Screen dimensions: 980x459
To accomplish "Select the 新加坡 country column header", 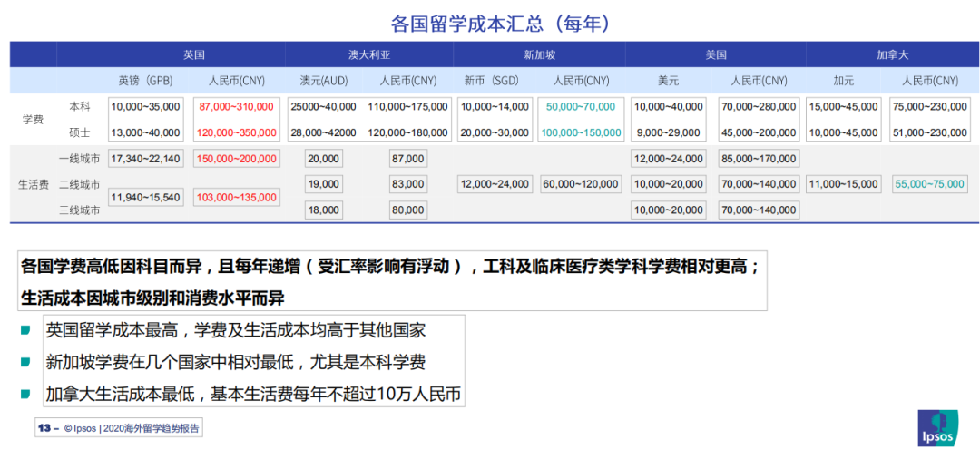I will point(540,54).
